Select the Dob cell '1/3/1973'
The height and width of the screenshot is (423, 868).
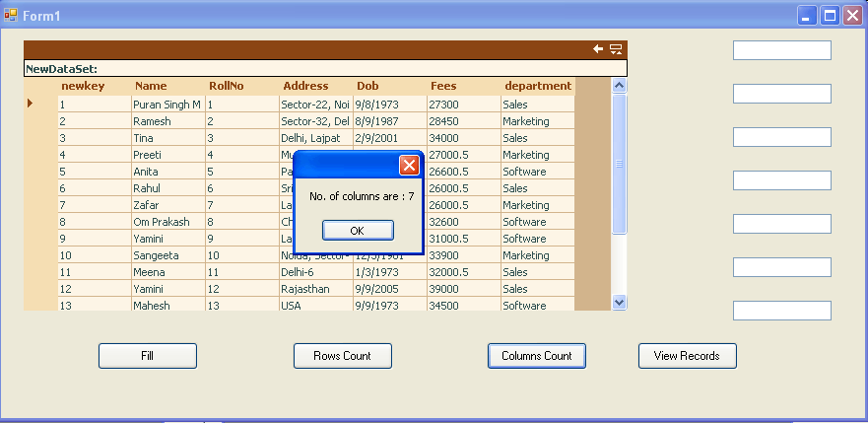pos(390,272)
